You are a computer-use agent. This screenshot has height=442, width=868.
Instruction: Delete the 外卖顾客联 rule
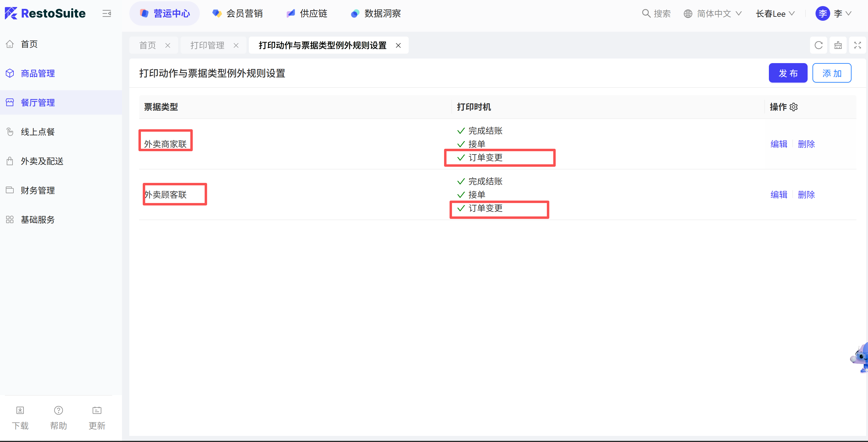(x=806, y=195)
